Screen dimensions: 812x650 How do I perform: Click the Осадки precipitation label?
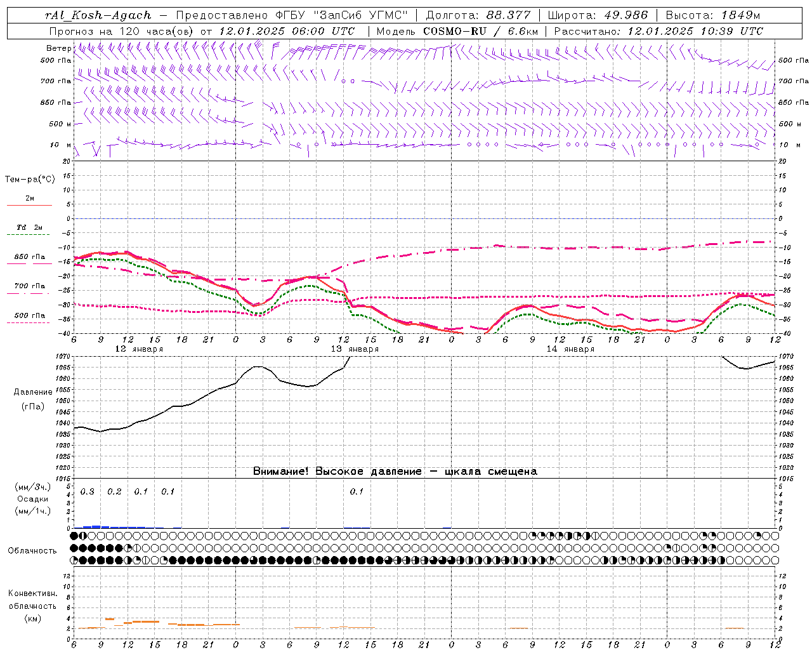(x=33, y=499)
